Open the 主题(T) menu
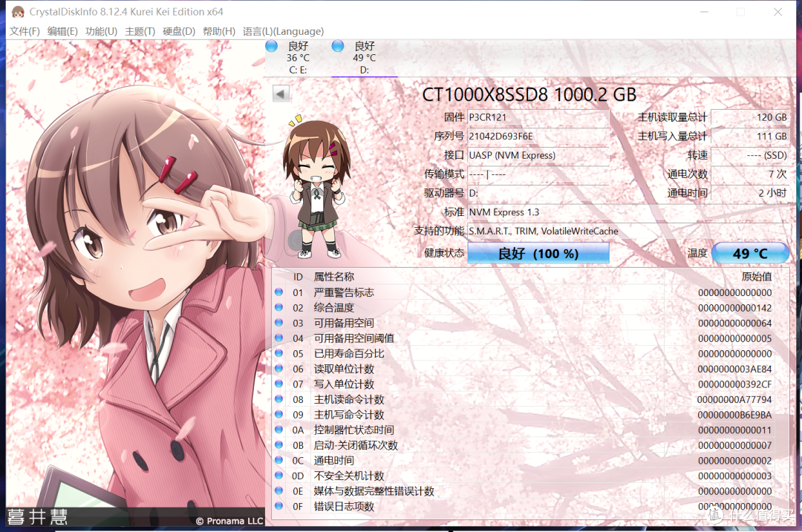802x532 pixels. [140, 31]
